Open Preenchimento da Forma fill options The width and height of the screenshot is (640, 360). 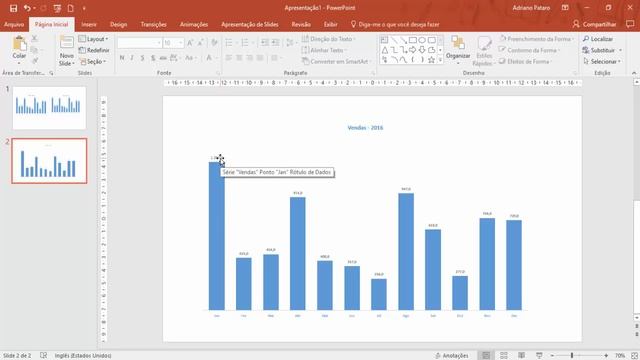pyautogui.click(x=536, y=39)
